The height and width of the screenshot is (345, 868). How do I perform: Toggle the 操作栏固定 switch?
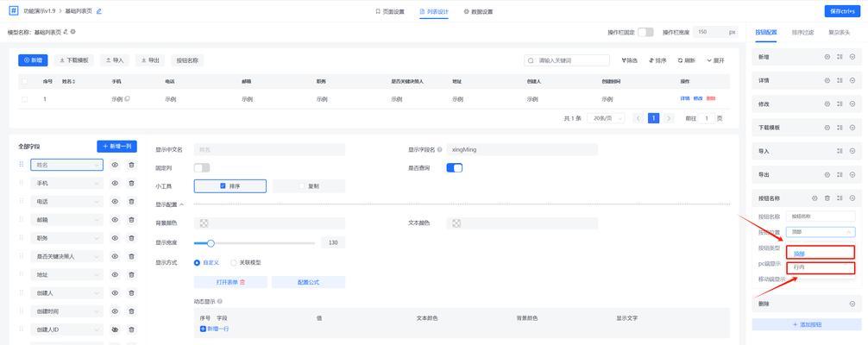pos(645,32)
